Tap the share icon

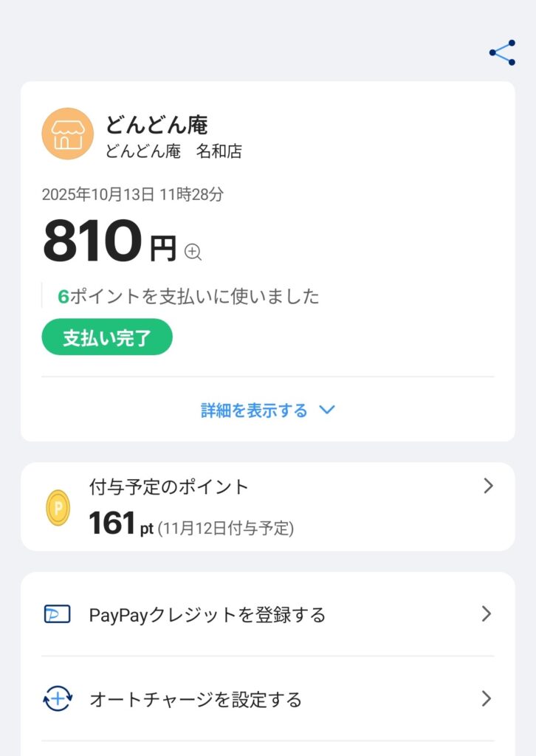[x=502, y=53]
